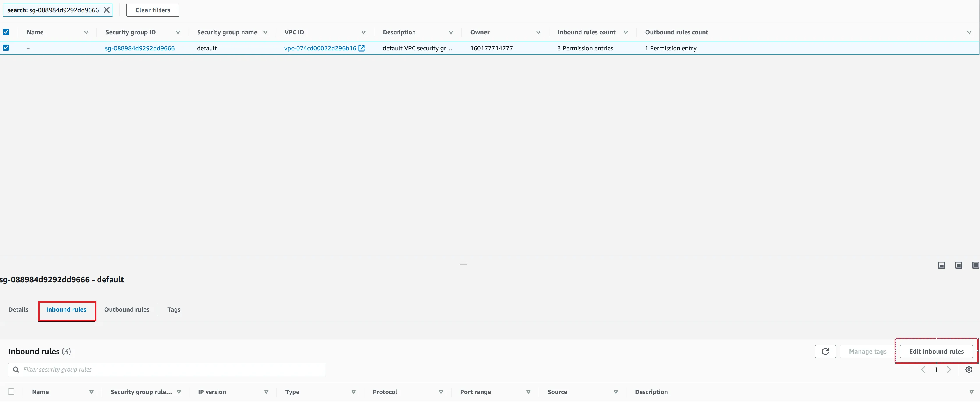Click Edit inbound rules button
Viewport: 980px width, 410px height.
click(936, 352)
